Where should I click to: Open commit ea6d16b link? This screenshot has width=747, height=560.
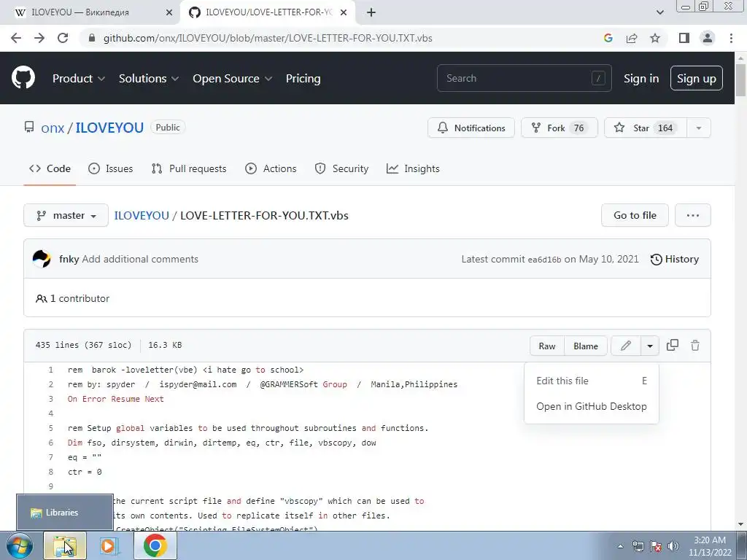[x=544, y=260]
